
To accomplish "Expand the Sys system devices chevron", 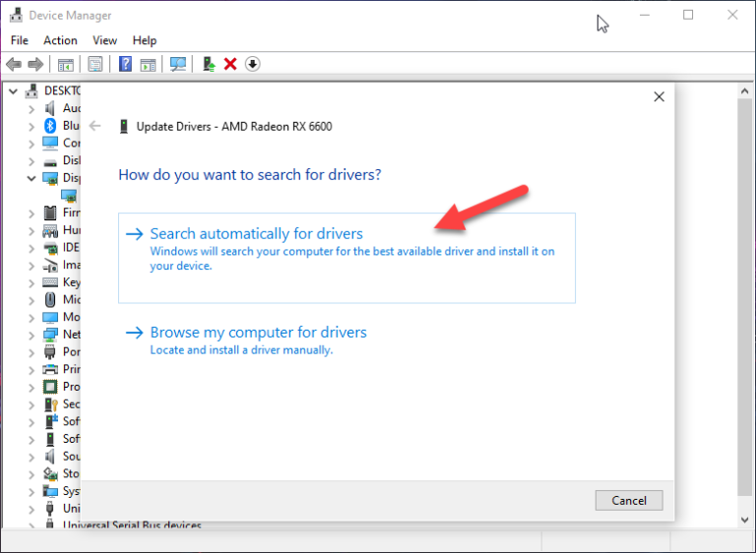I will (x=31, y=492).
